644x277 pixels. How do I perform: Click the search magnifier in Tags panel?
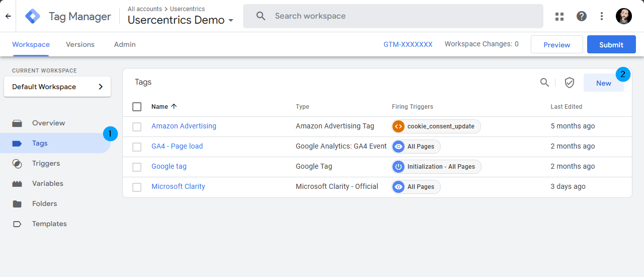pos(544,83)
